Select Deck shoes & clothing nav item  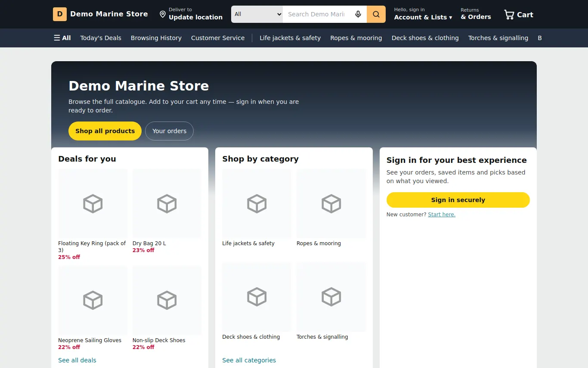pos(425,38)
